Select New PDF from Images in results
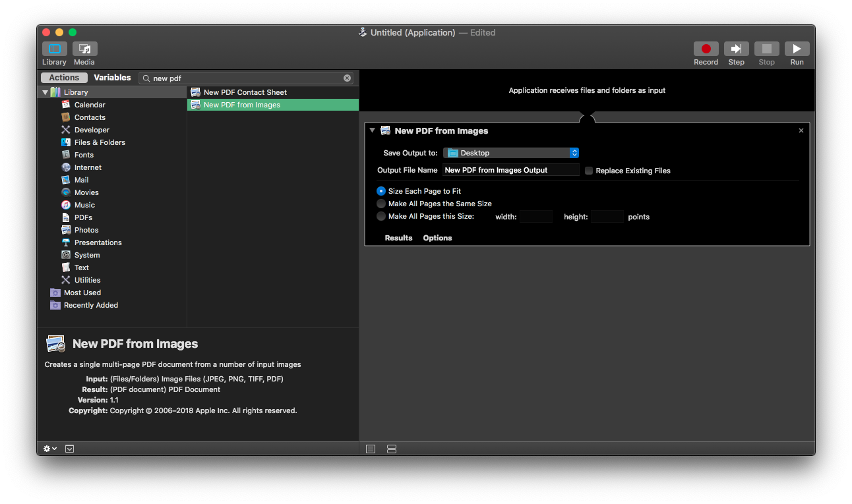Image resolution: width=852 pixels, height=504 pixels. pyautogui.click(x=273, y=105)
